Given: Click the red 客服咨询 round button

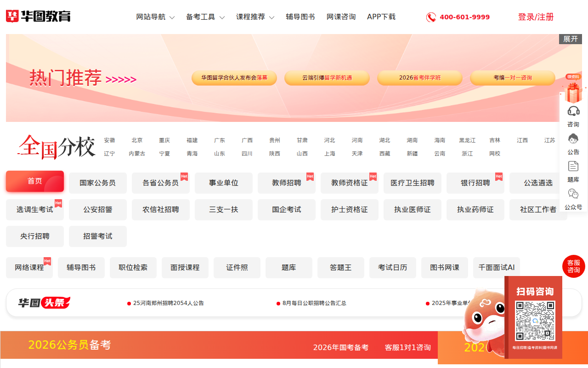Looking at the screenshot, I should (574, 266).
